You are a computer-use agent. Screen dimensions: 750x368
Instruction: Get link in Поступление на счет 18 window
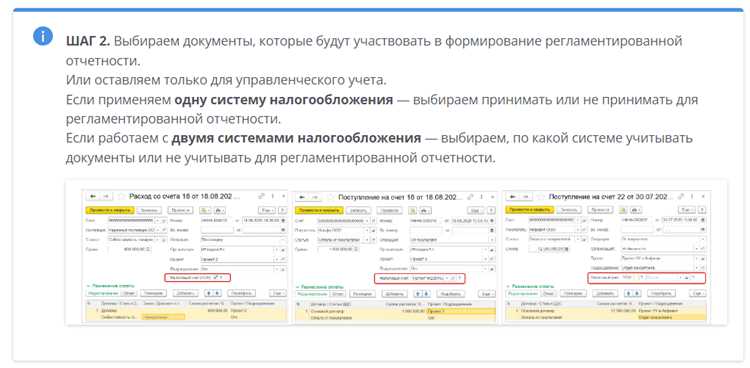(x=470, y=197)
